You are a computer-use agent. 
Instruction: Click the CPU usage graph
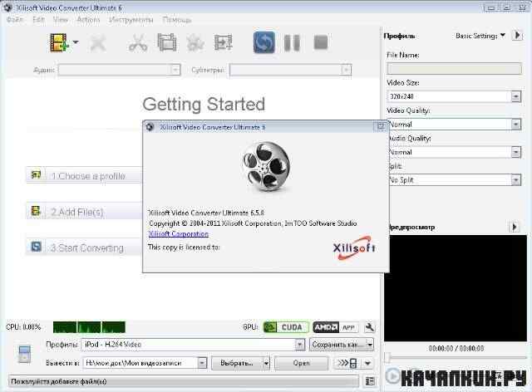click(89, 327)
